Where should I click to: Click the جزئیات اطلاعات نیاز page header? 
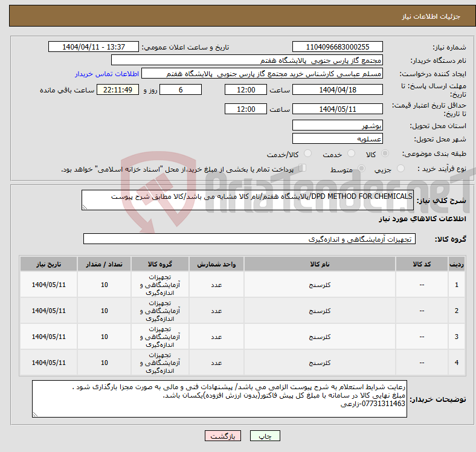(x=431, y=16)
